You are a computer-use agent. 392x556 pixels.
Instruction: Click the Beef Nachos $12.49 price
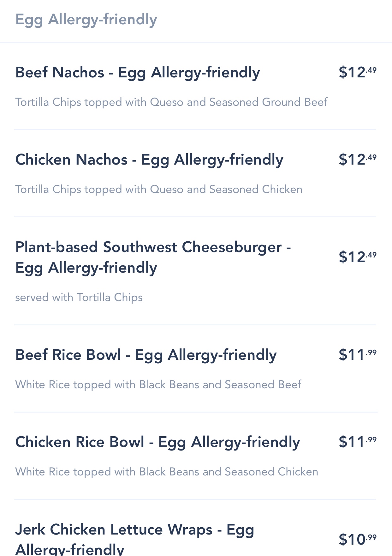pos(357,72)
